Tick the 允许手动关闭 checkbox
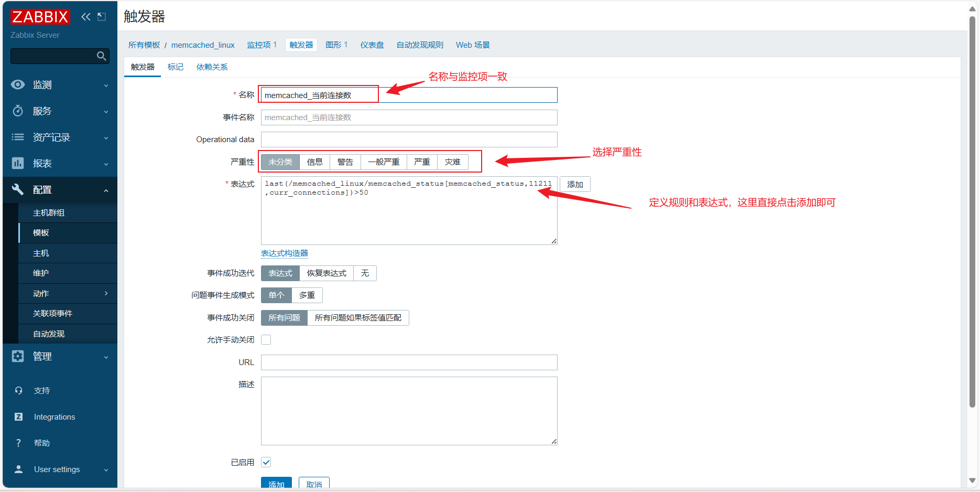Screen dimensions: 980x492 click(x=266, y=339)
